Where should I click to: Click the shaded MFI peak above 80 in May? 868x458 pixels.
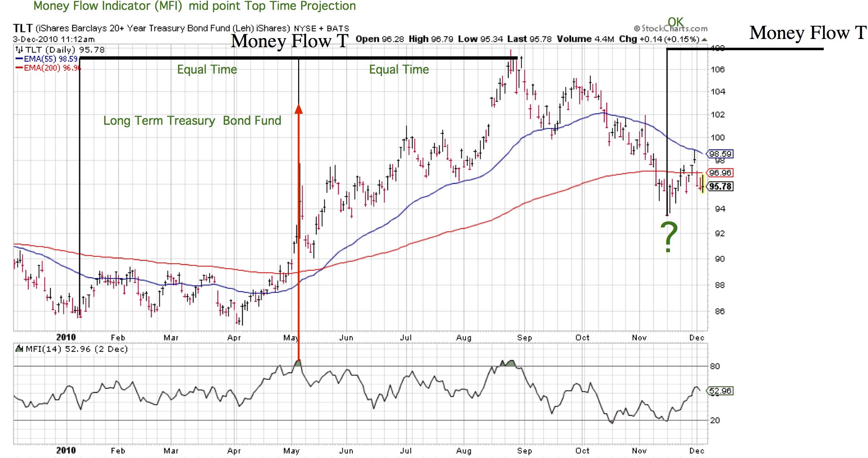(x=298, y=363)
